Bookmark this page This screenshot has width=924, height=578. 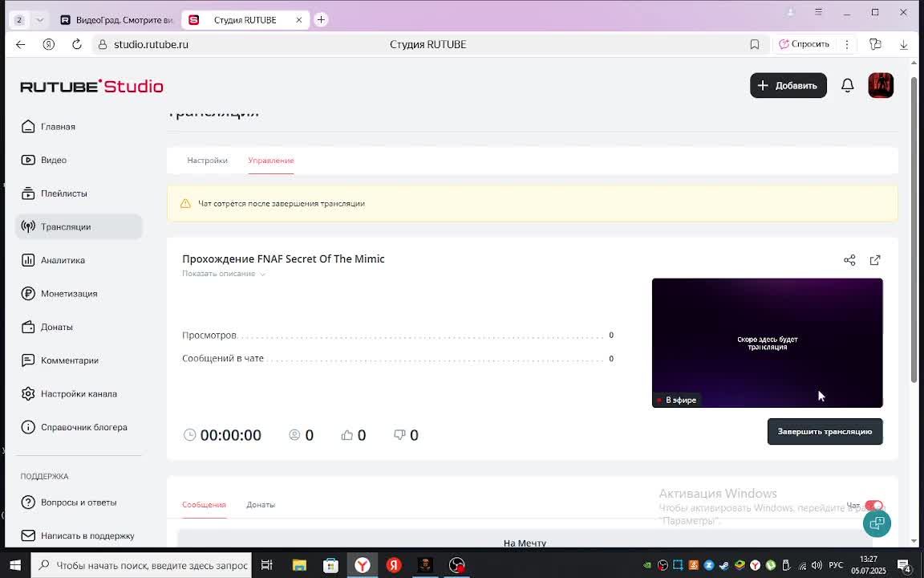(x=754, y=44)
